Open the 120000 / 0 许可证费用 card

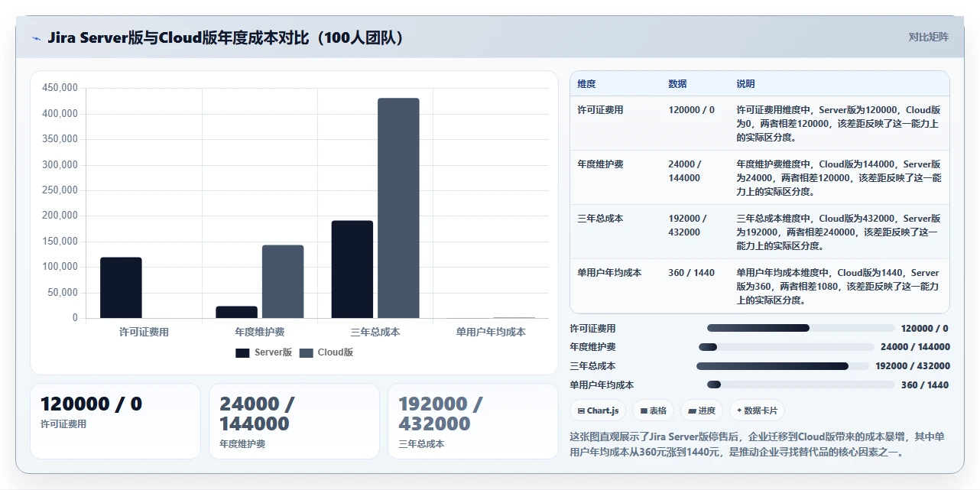point(115,421)
